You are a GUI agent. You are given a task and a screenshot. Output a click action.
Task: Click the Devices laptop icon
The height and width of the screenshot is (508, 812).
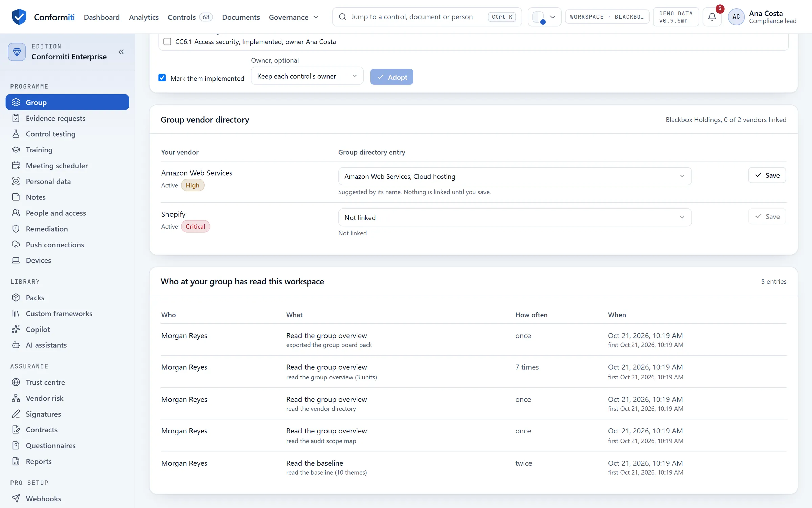click(x=16, y=260)
